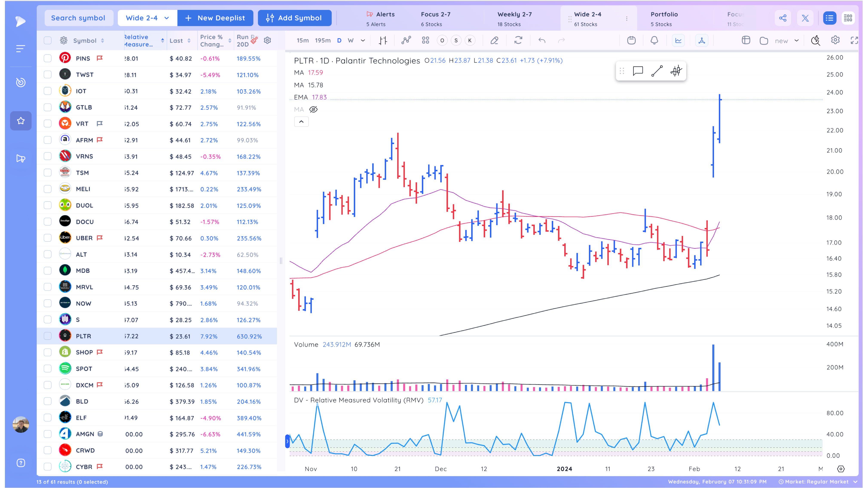Open the radar scanner sidebar icon

[x=21, y=82]
